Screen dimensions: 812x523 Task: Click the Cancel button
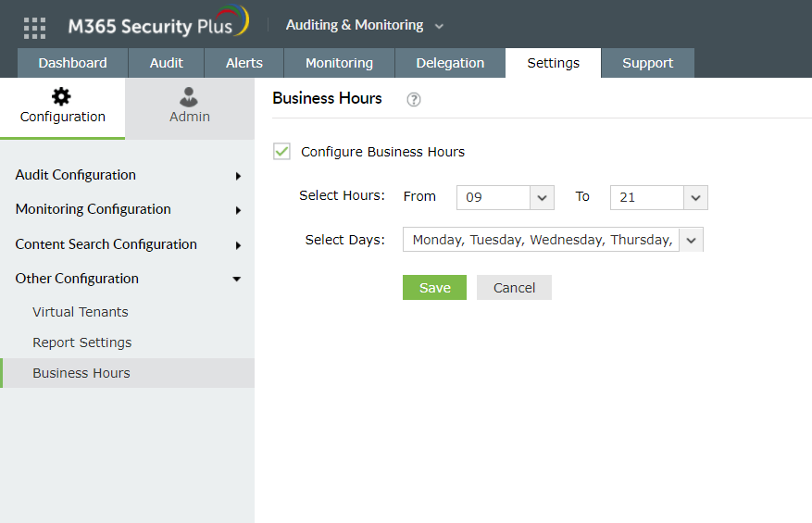[x=514, y=288]
